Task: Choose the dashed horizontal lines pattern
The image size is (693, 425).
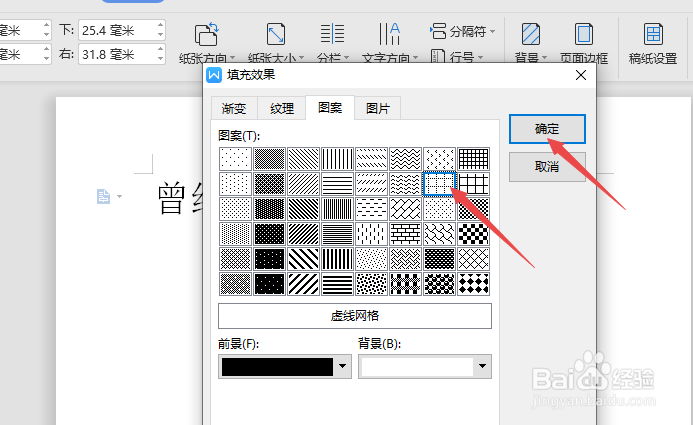Action: pos(371,209)
